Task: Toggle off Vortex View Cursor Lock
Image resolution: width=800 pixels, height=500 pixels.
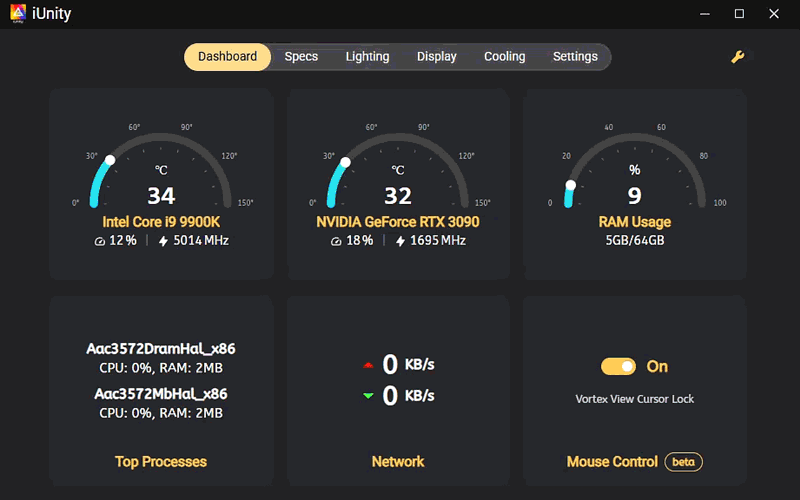Action: pos(618,367)
